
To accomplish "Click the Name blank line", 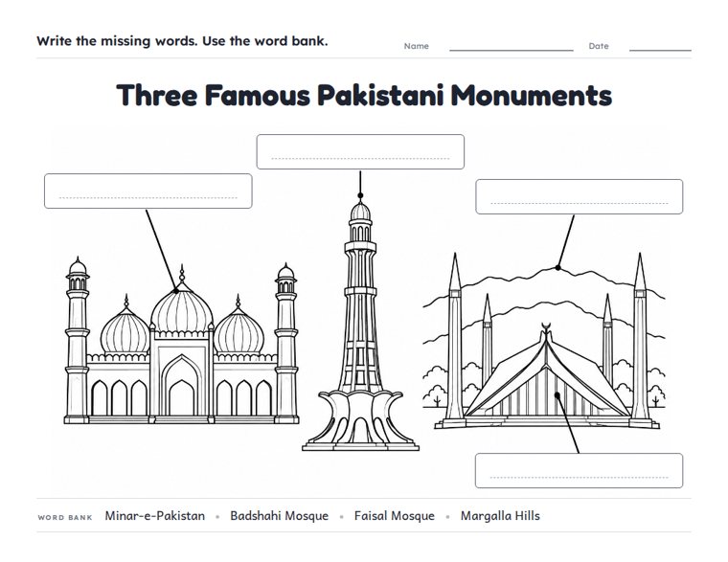I will 512,50.
